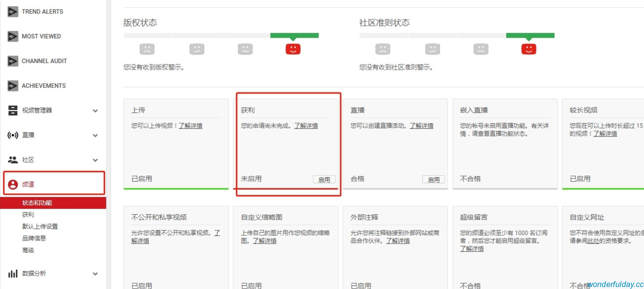This screenshot has width=644, height=289.
Task: Open 默认上传设置 in channel submenu
Action: click(x=40, y=227)
